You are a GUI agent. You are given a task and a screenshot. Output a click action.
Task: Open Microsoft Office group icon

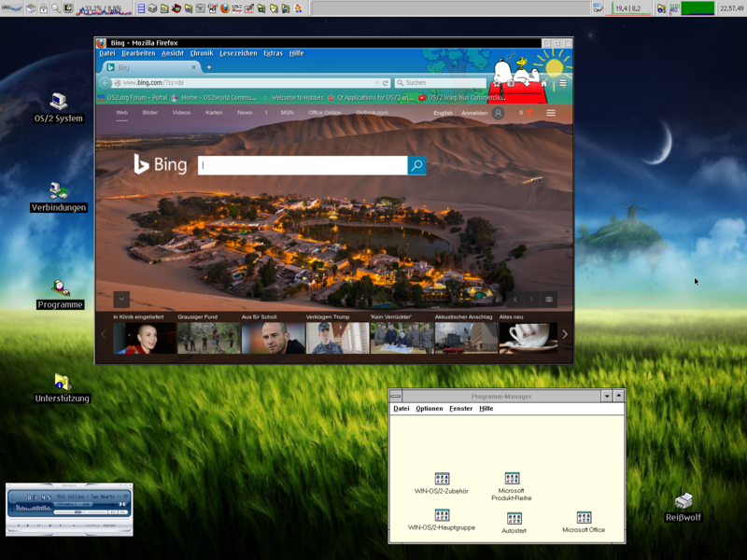pyautogui.click(x=584, y=522)
